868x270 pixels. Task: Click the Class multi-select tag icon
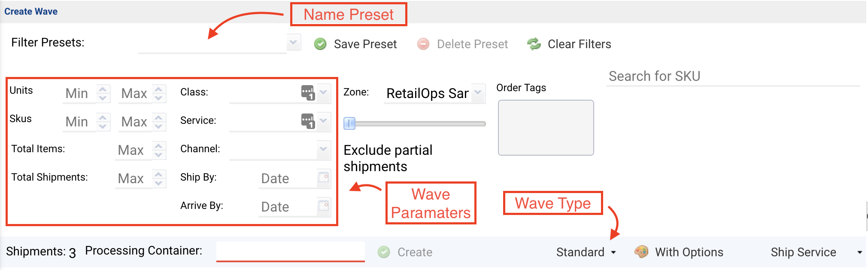click(x=308, y=92)
